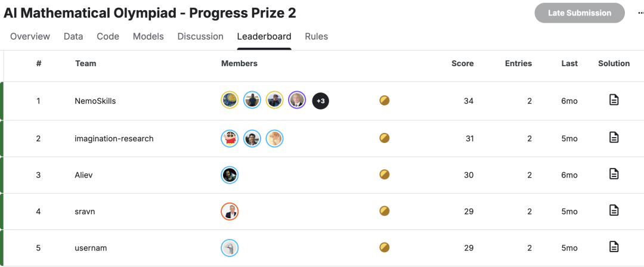The image size is (644, 267).
Task: Click the gold medal in usernam row
Action: point(385,247)
